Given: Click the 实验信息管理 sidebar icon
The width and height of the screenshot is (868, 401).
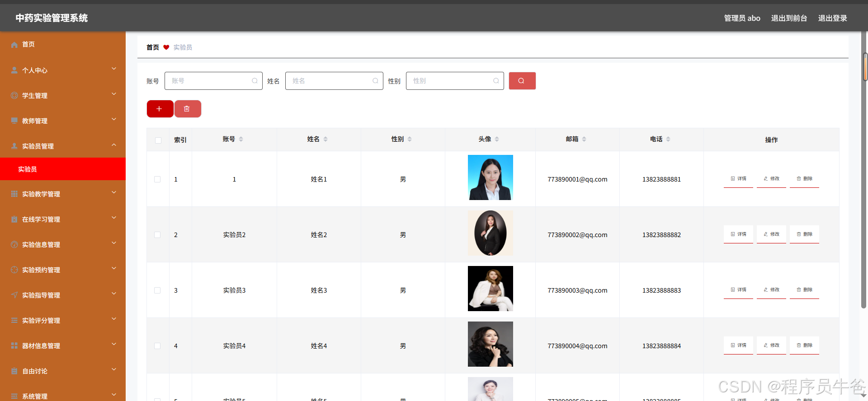Looking at the screenshot, I should [14, 244].
